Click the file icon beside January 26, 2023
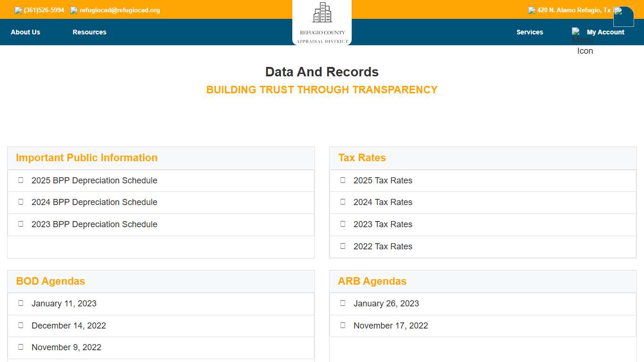The width and height of the screenshot is (644, 362). pos(343,303)
